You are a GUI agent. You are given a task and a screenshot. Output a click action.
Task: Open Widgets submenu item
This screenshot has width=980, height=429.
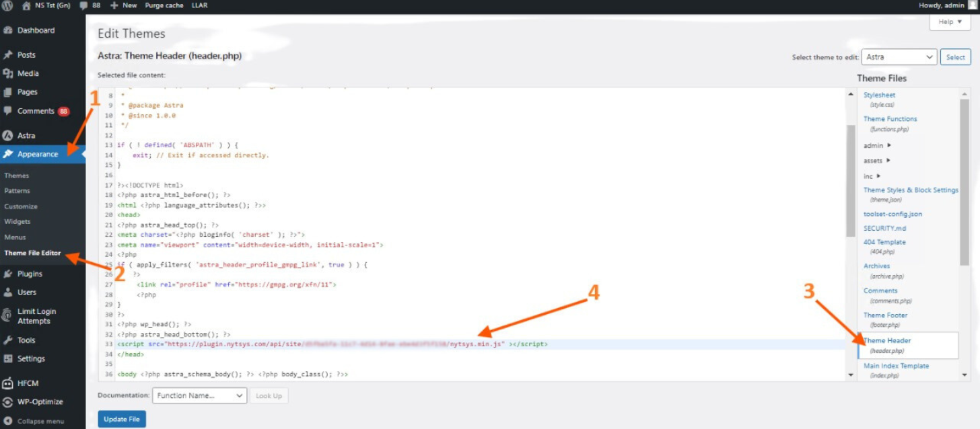click(x=17, y=221)
